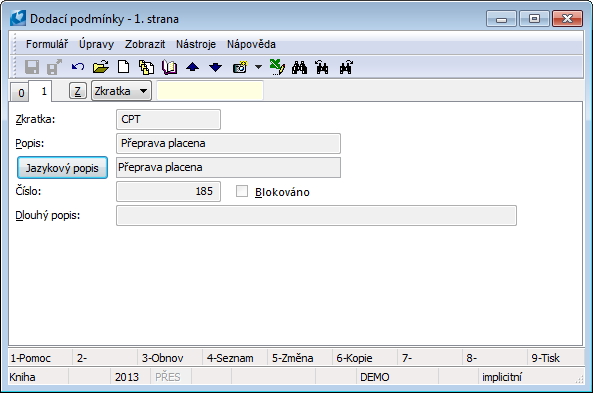The image size is (593, 393).
Task: Open the Formulář menu
Action: pyautogui.click(x=47, y=44)
